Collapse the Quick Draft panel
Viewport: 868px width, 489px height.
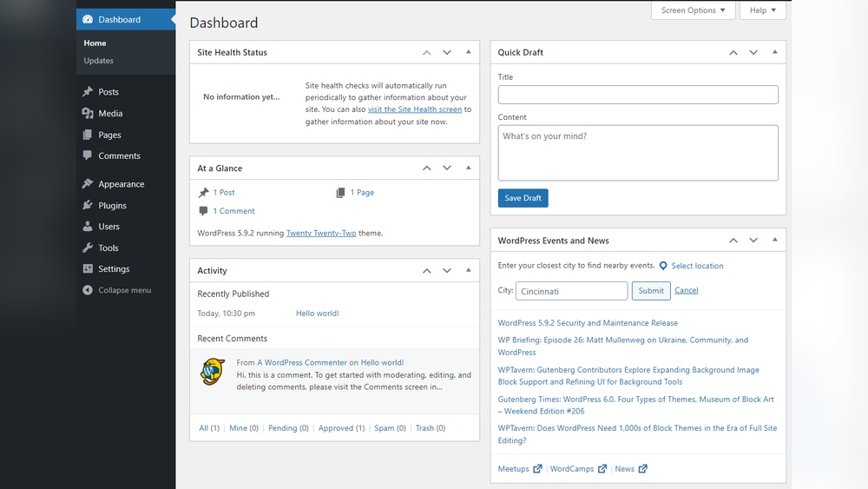click(775, 52)
